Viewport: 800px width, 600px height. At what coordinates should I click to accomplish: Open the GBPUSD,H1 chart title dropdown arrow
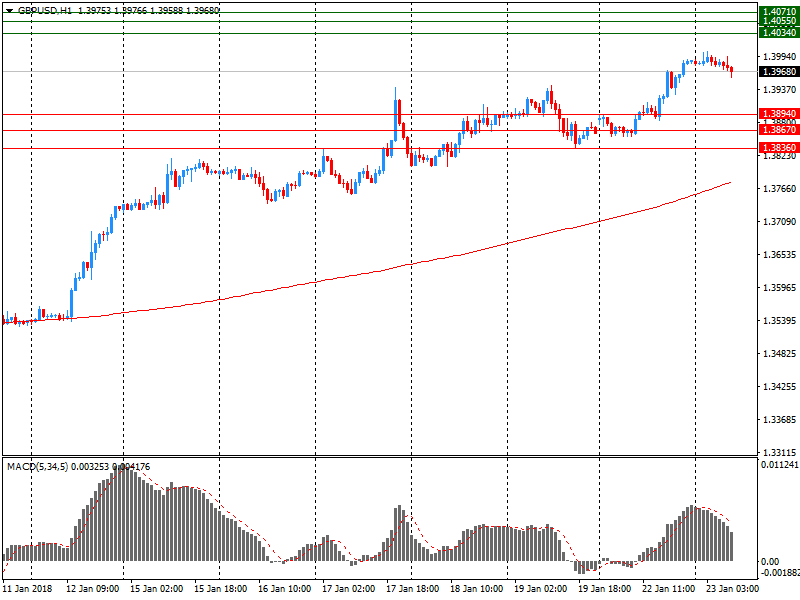point(9,11)
